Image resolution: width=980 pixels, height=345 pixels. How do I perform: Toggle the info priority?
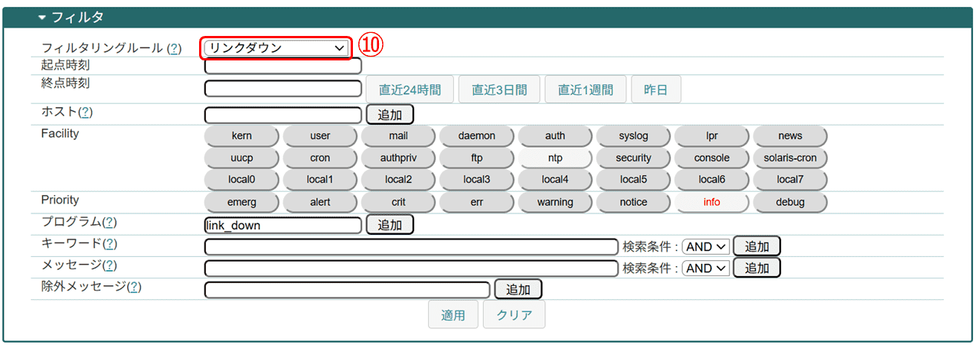click(711, 203)
